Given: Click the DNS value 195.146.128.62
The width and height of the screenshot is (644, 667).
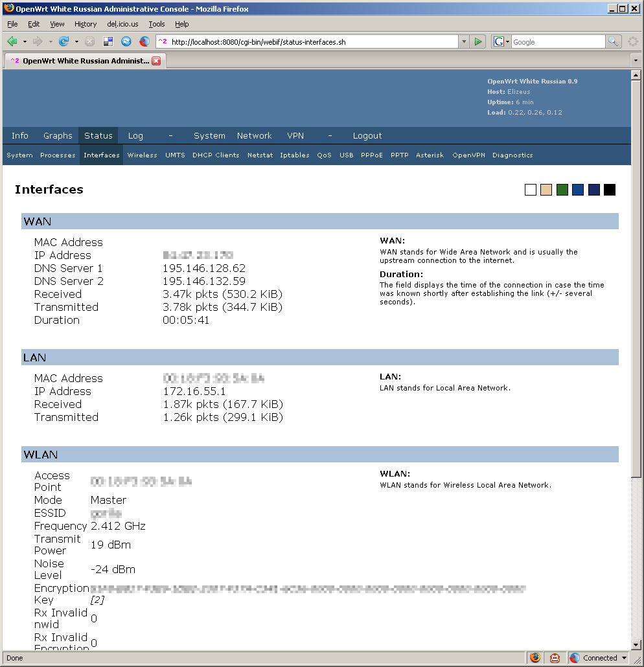Looking at the screenshot, I should coord(204,268).
